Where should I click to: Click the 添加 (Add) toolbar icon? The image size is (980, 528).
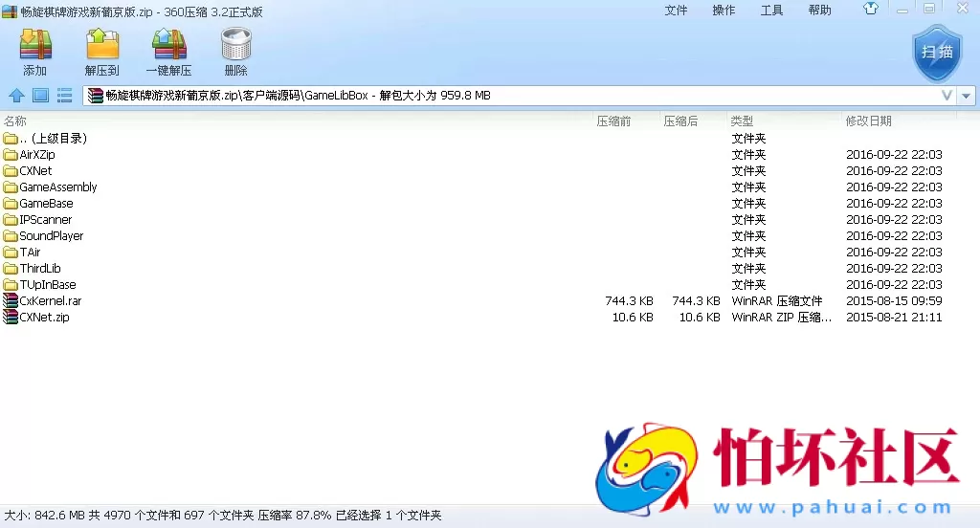pos(35,45)
